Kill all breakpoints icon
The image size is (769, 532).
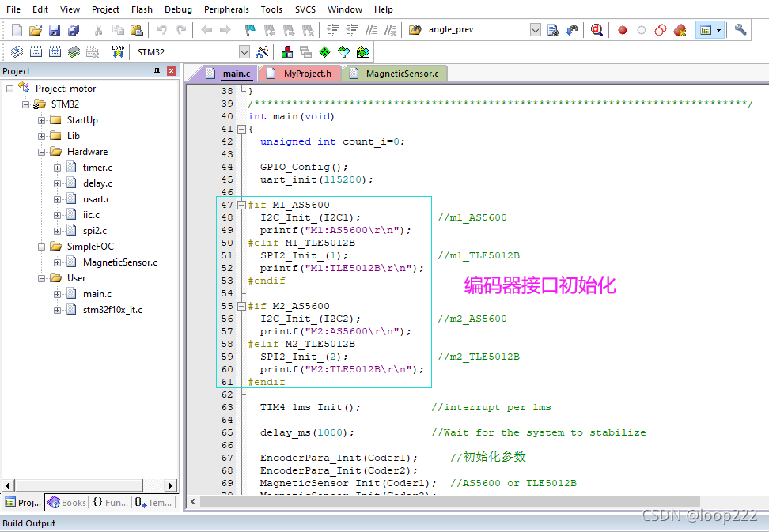680,30
